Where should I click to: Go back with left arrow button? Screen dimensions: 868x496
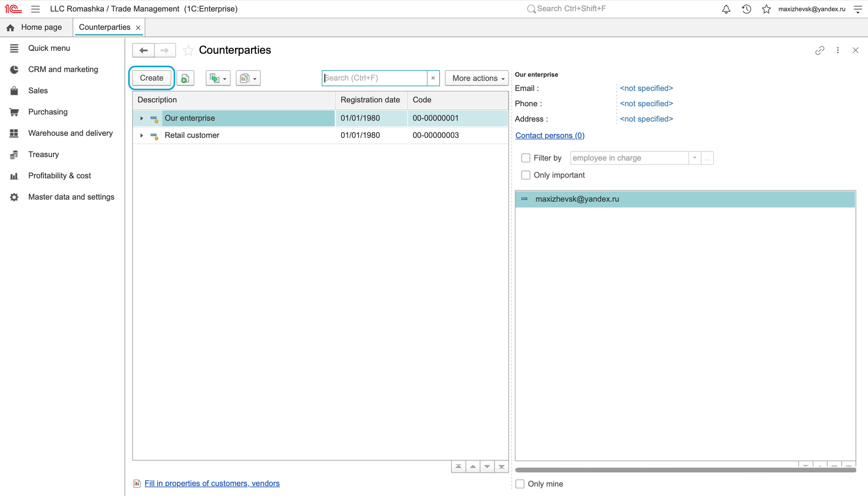click(x=143, y=50)
